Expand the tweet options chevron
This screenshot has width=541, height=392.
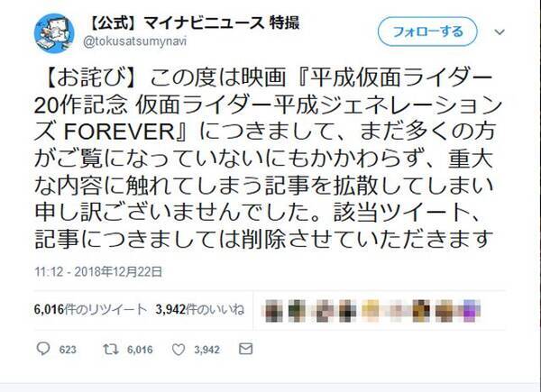pyautogui.click(x=500, y=32)
